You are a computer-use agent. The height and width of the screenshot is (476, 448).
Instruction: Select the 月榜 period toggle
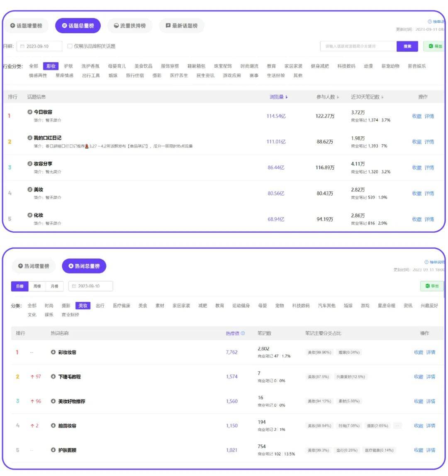pos(55,286)
